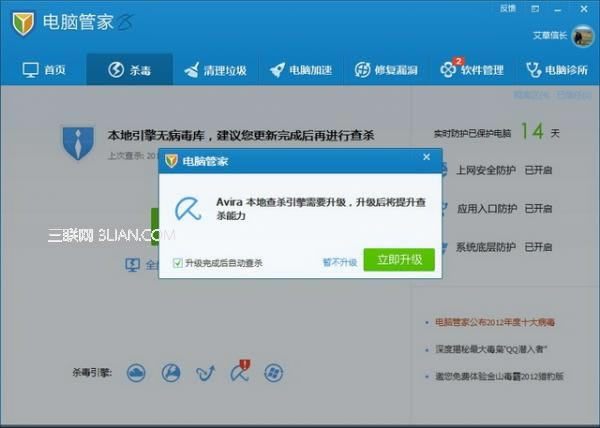The height and width of the screenshot is (428, 600).
Task: Click the second antivirus engine icon
Action: pyautogui.click(x=171, y=373)
